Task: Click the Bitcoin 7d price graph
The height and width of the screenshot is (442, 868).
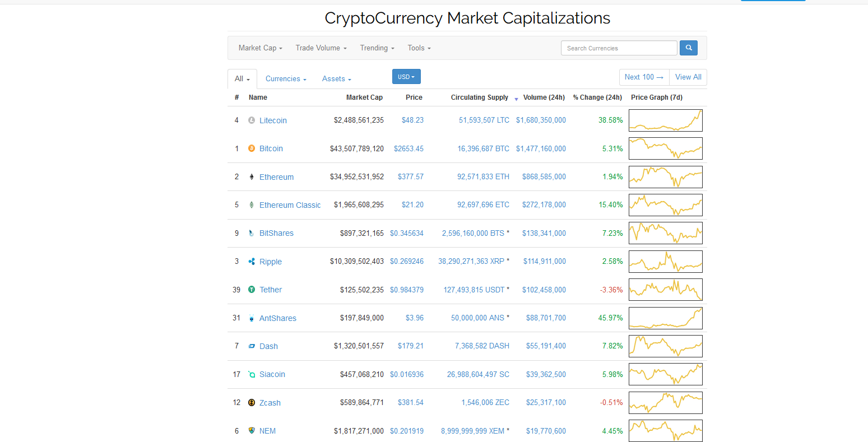Action: tap(666, 148)
